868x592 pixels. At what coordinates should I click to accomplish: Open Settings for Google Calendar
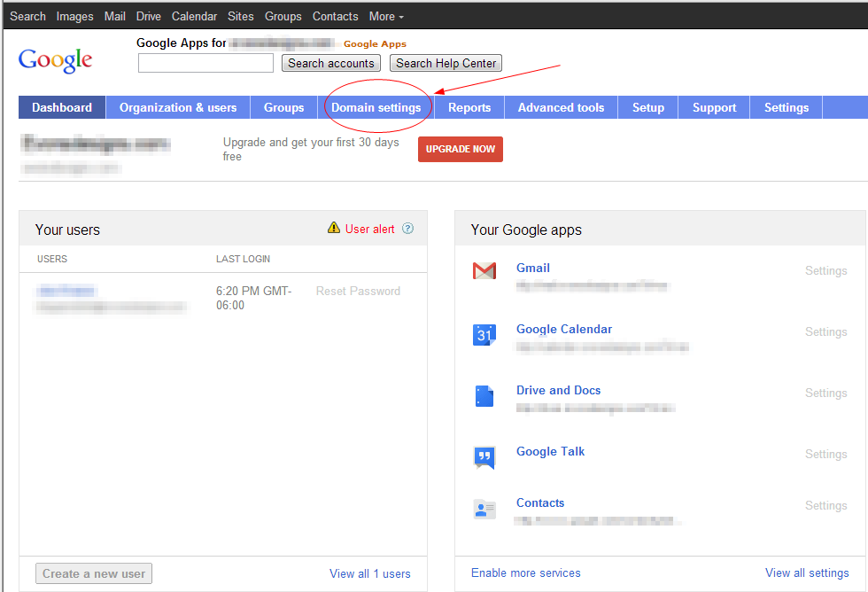825,331
